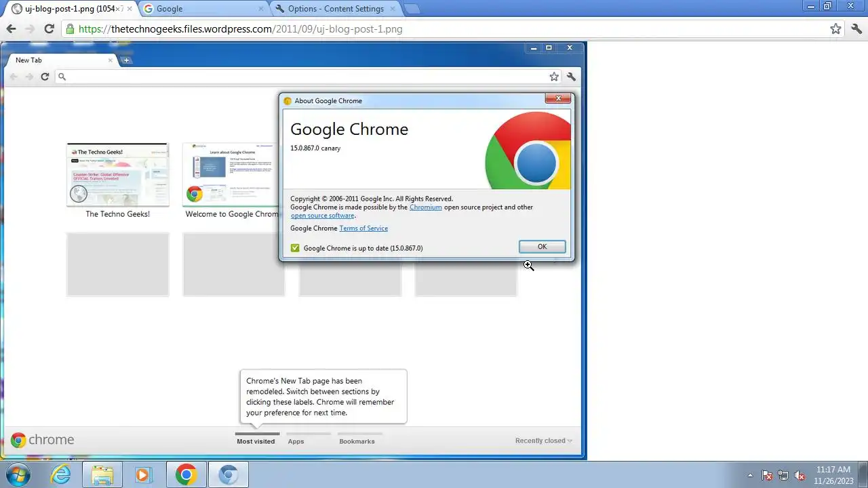This screenshot has width=868, height=488.
Task: Open the Terms of Service link
Action: pos(363,228)
